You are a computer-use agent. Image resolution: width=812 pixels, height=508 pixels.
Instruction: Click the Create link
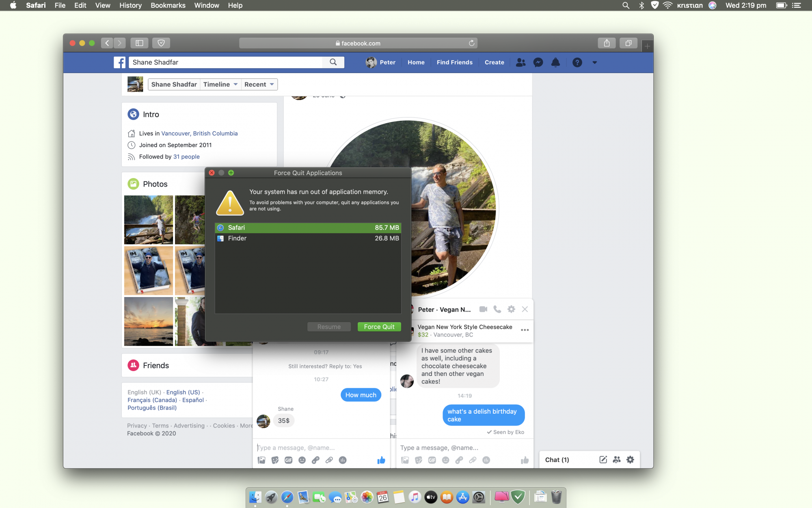point(495,62)
